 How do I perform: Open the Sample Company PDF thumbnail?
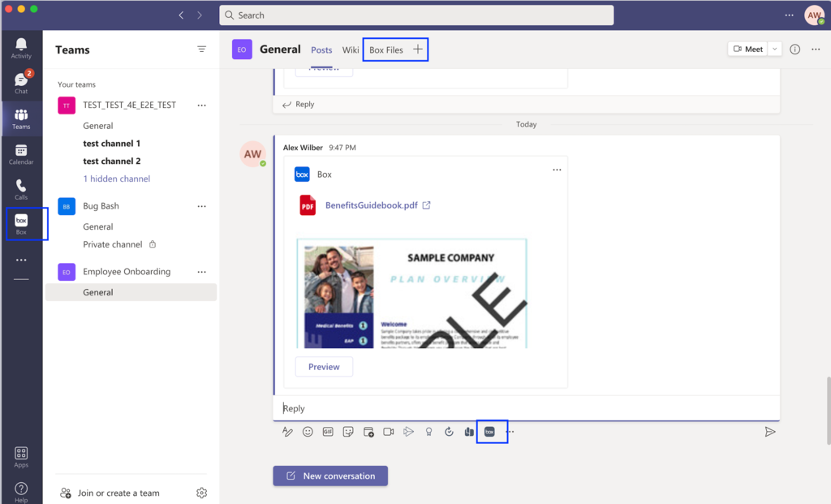point(411,293)
